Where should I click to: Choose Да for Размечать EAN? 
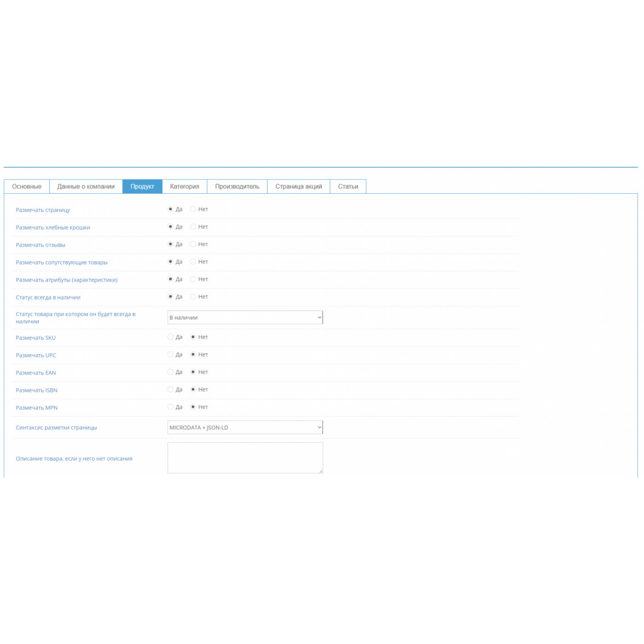171,372
